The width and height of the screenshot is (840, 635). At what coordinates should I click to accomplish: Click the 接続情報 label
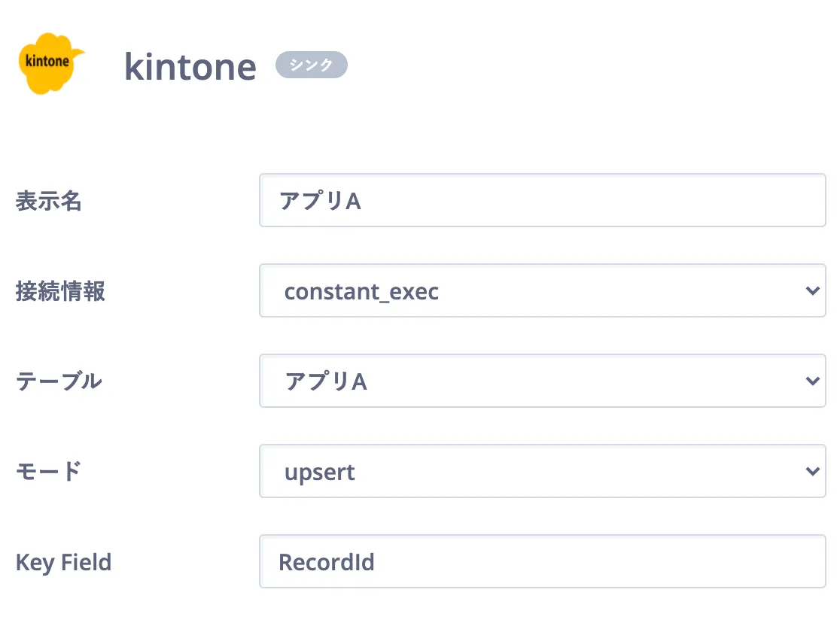[x=60, y=291]
